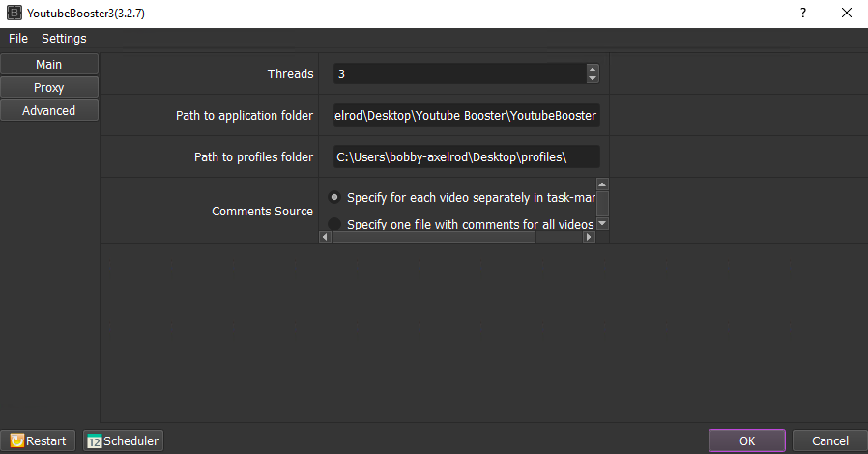This screenshot has width=868, height=454.
Task: Close the YoutubeBooster window
Action: (847, 13)
